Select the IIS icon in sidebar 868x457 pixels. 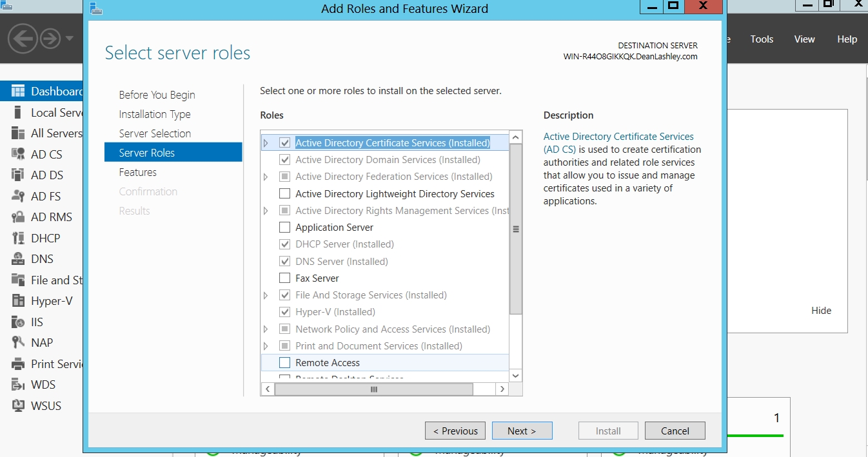coord(18,322)
